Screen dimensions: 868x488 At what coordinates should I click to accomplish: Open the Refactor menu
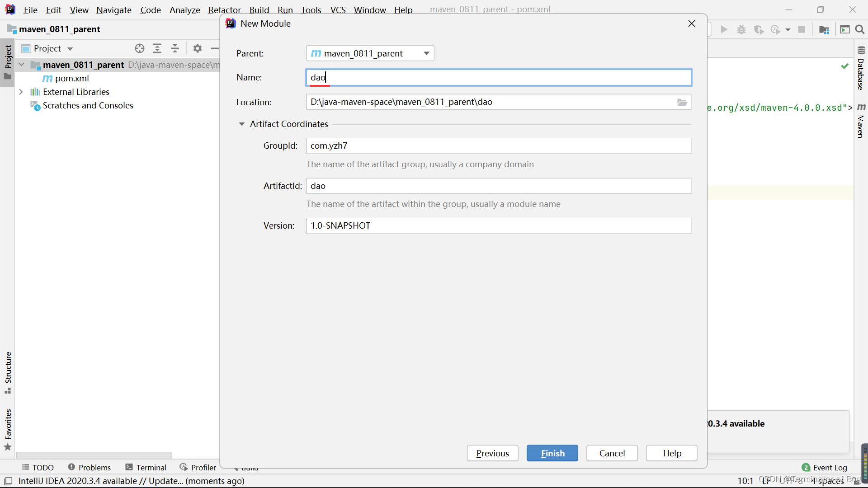pos(224,10)
